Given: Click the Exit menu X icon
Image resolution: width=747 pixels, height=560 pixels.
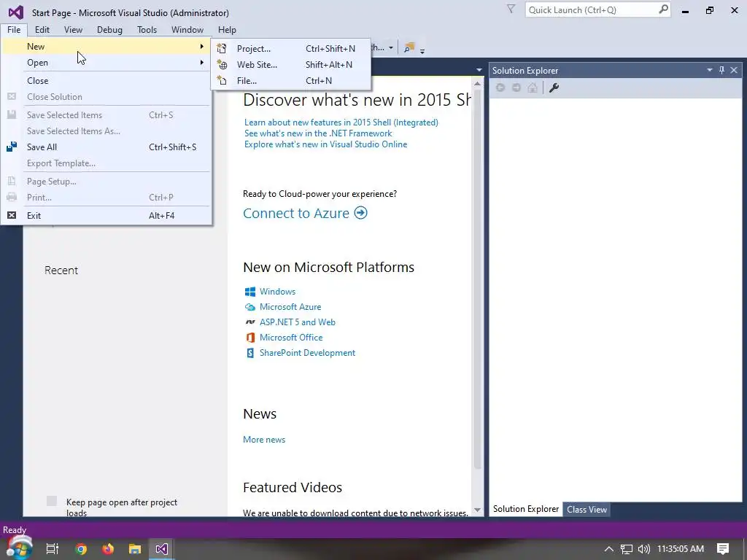Looking at the screenshot, I should click(x=12, y=215).
